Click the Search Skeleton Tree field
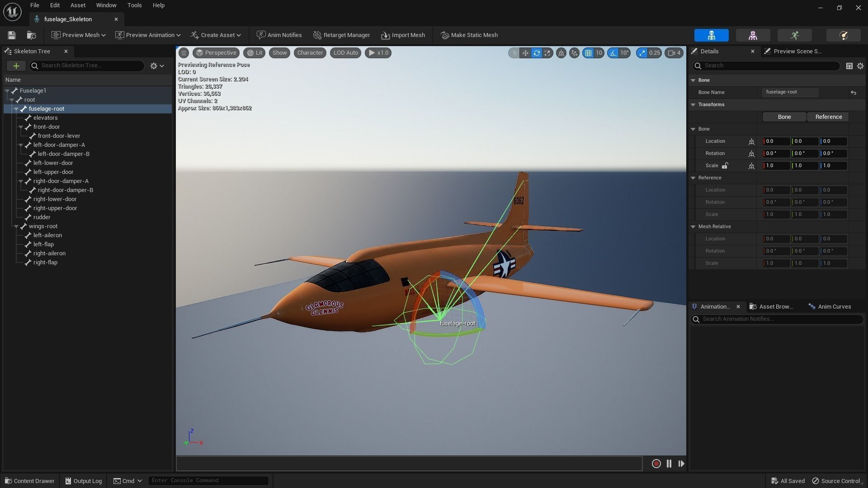Image resolution: width=868 pixels, height=488 pixels. (87, 66)
